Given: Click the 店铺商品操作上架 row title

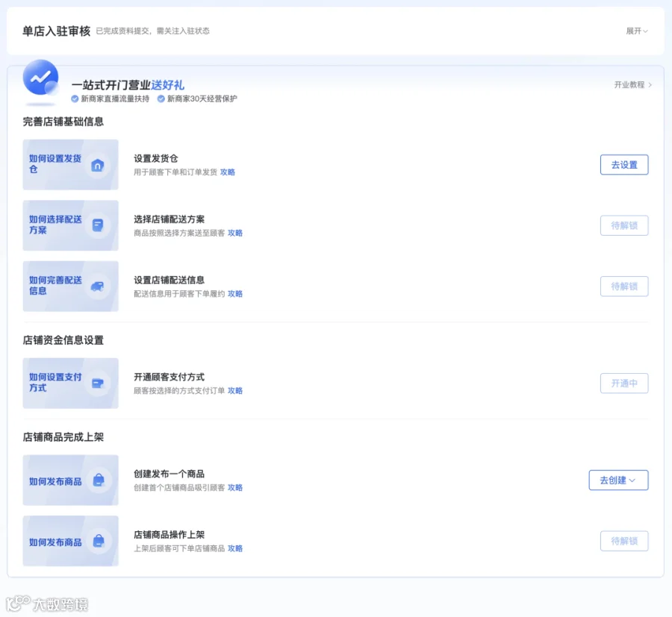Looking at the screenshot, I should point(169,534).
